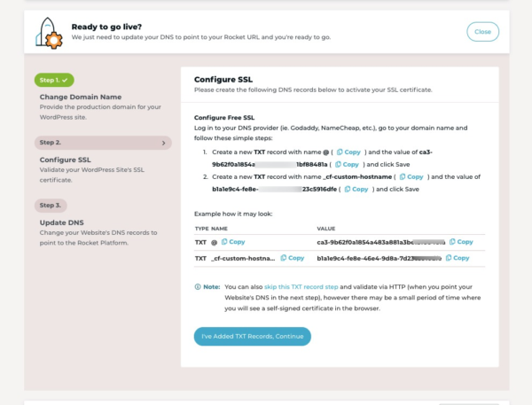Copy the b1a1e9c4 value in step two
This screenshot has height=405, width=532.
tap(356, 190)
